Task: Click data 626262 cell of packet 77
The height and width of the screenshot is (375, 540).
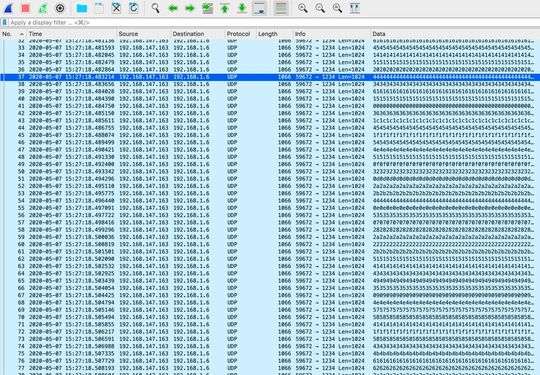Action: pyautogui.click(x=454, y=368)
